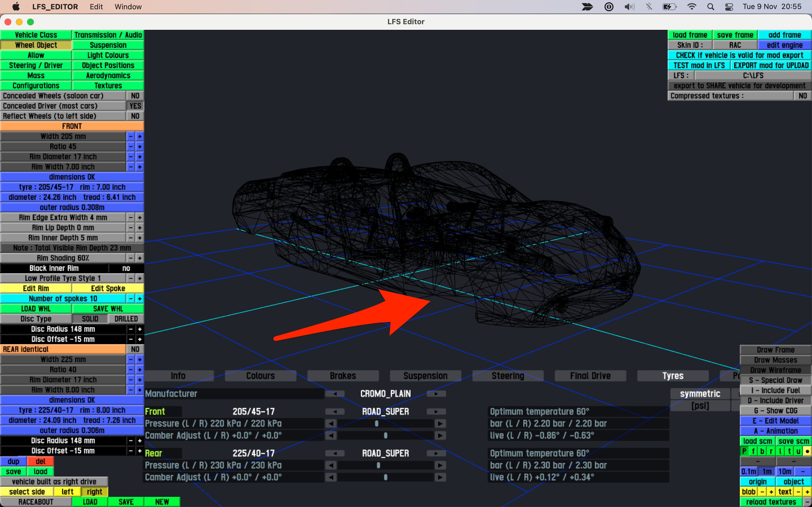Toggle Concealed Driver YES setting
This screenshot has height=507, width=812.
point(135,106)
